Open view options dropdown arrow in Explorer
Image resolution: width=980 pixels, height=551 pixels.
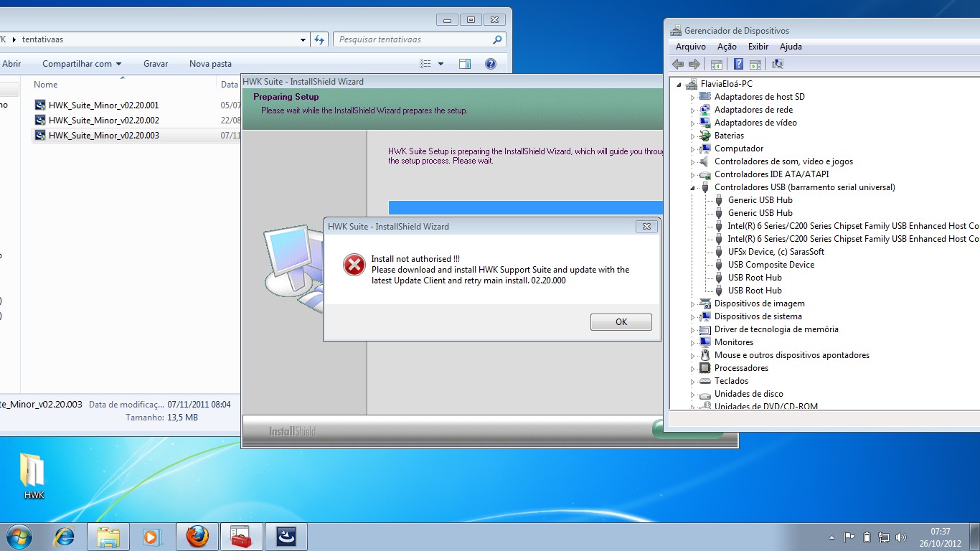pyautogui.click(x=440, y=64)
